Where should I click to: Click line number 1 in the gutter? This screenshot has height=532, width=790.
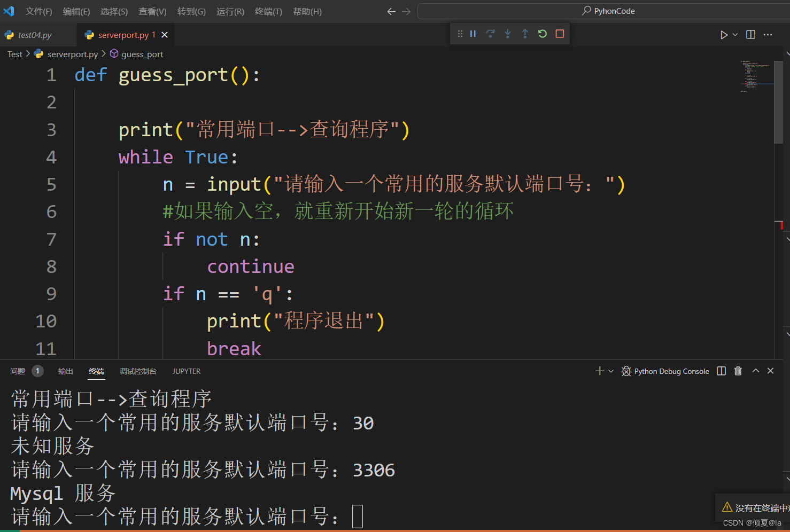(x=51, y=75)
